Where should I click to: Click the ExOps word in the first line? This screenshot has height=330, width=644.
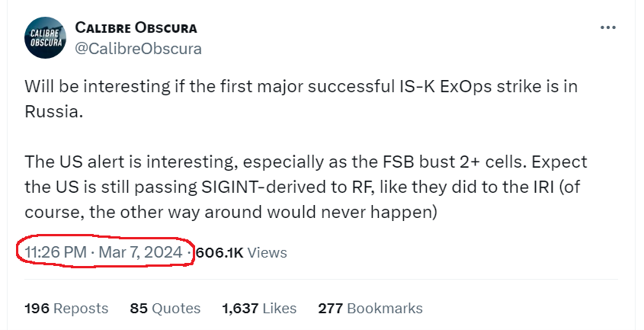coord(466,87)
